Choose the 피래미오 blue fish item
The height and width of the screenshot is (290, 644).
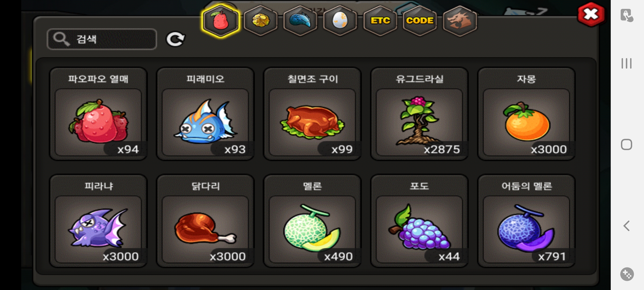(x=205, y=114)
